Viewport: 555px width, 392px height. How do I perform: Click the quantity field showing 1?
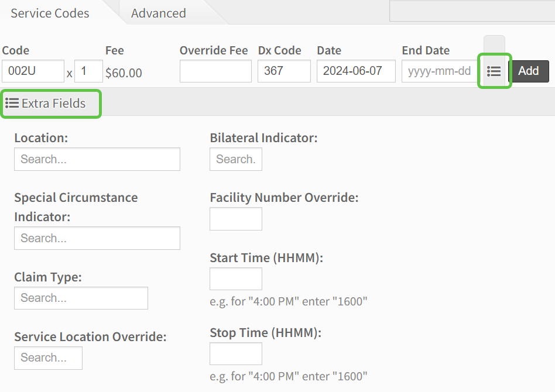(88, 71)
